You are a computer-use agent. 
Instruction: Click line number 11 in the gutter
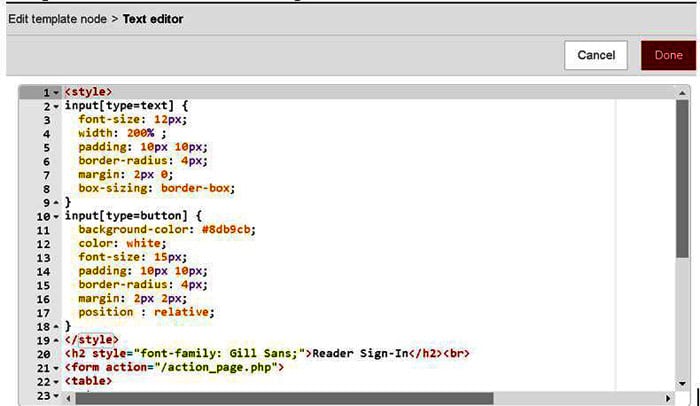[x=43, y=230]
